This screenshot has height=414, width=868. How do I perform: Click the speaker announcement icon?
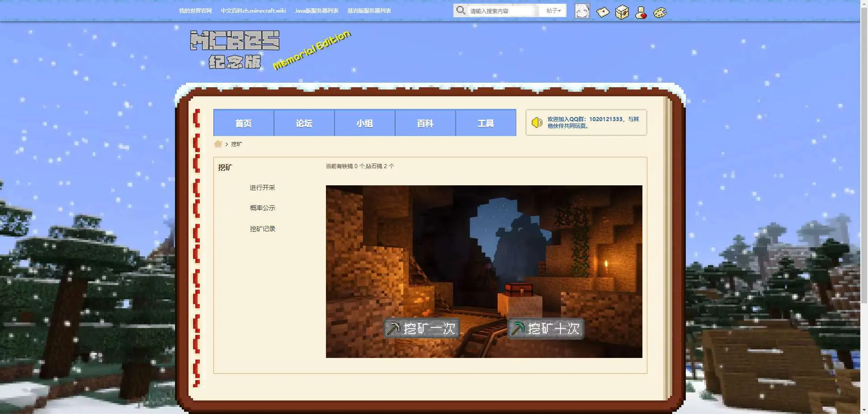pos(537,122)
